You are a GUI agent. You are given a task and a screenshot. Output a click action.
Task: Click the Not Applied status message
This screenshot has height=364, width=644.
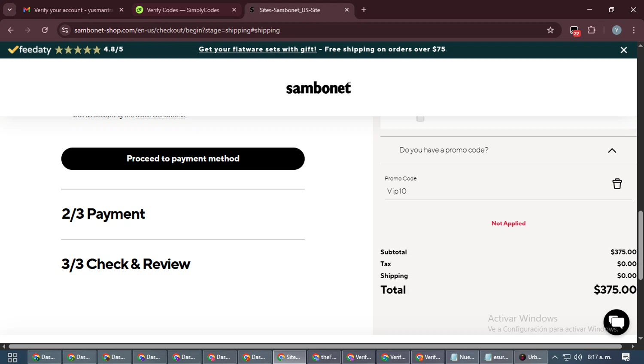coord(508,223)
